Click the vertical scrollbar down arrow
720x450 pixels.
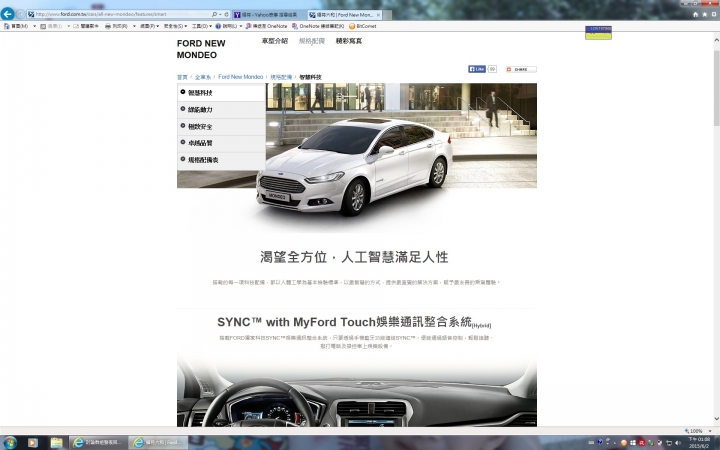716,419
